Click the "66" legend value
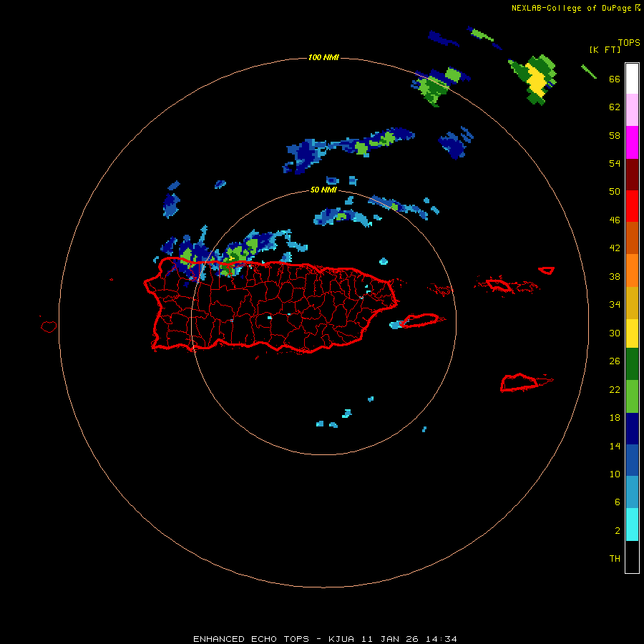 tap(615, 79)
